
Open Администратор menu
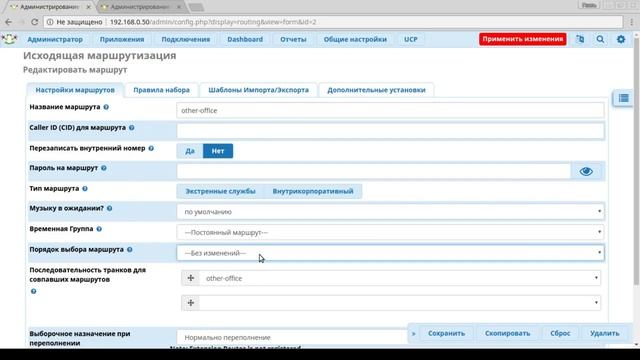55,39
